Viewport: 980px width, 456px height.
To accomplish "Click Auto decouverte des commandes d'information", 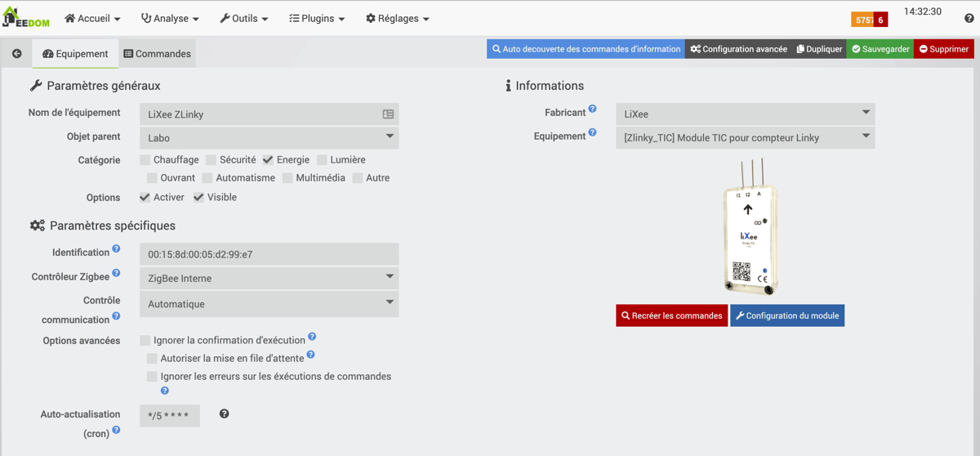I will (x=586, y=49).
